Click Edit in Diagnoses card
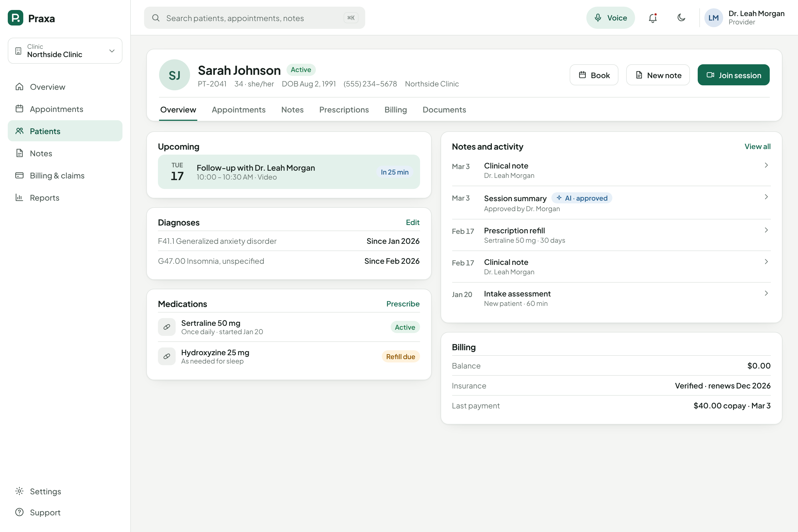The height and width of the screenshot is (532, 798). click(x=413, y=222)
